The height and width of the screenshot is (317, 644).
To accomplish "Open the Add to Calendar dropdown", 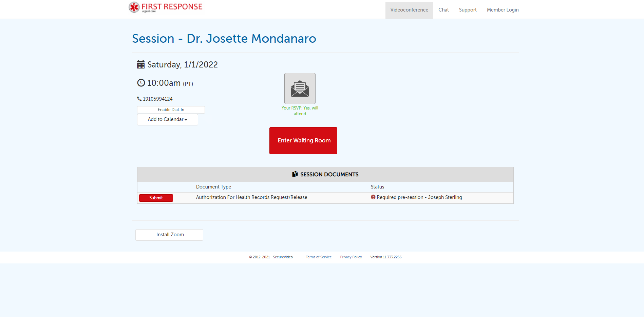I will (x=167, y=119).
